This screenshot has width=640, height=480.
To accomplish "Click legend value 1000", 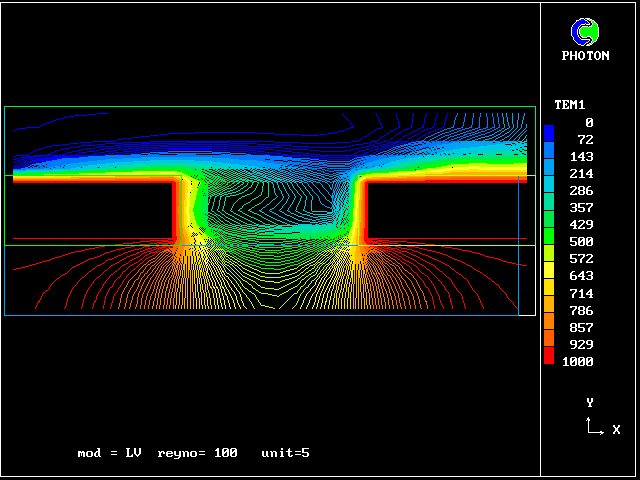I will [577, 362].
